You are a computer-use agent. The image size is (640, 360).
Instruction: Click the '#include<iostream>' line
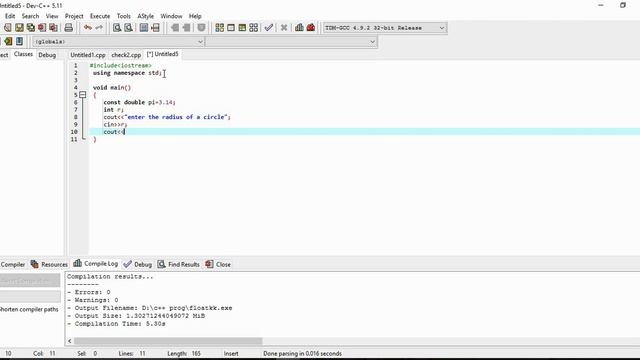(x=120, y=65)
